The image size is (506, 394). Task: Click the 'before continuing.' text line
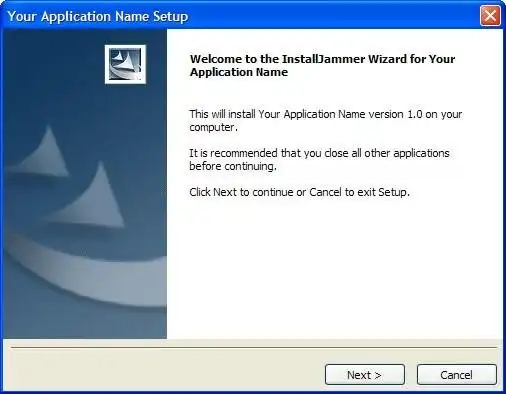click(233, 166)
